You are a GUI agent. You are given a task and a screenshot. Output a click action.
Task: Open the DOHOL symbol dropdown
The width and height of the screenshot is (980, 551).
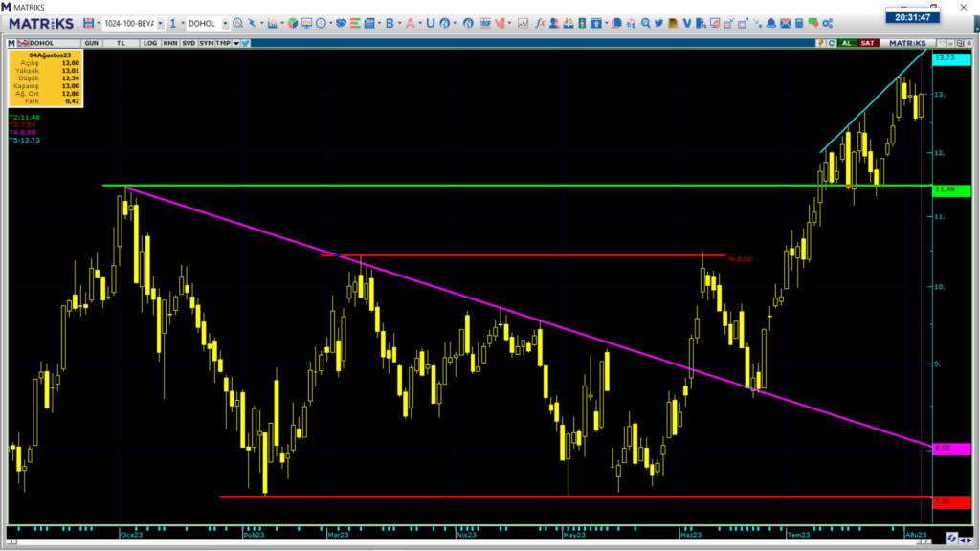click(x=225, y=24)
